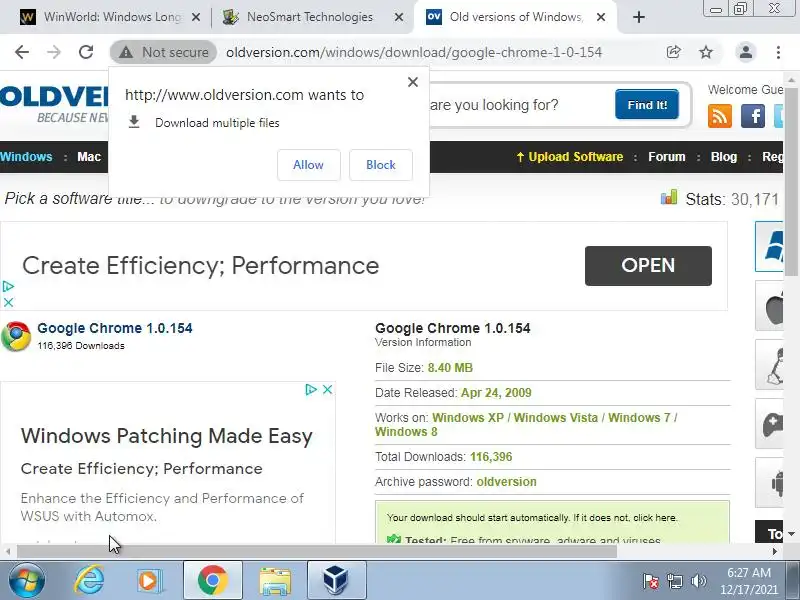Click the volume speaker tray icon
This screenshot has height=600, width=800.
point(698,581)
